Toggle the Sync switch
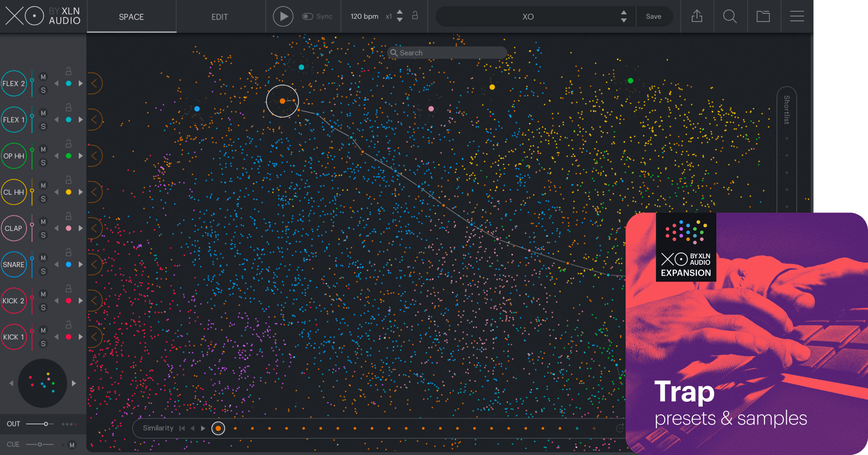 coord(307,16)
